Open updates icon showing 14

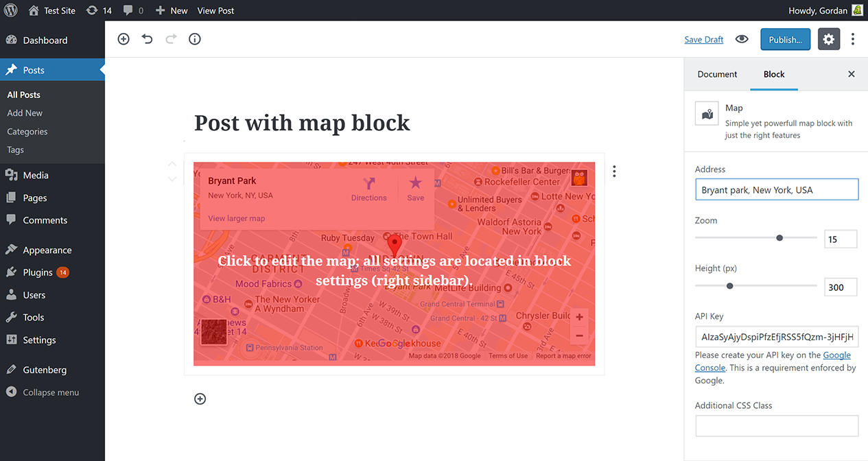tap(99, 10)
